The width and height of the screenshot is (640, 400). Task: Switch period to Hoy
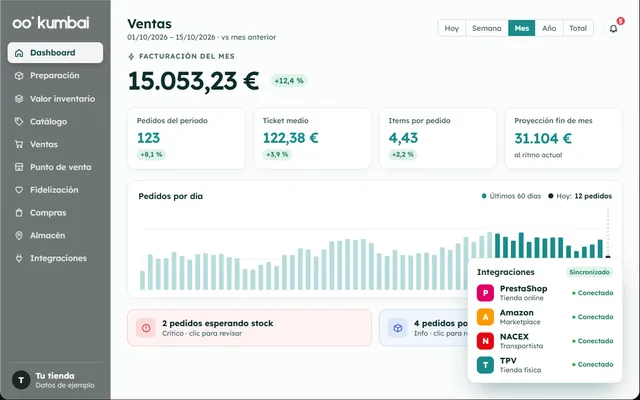451,28
